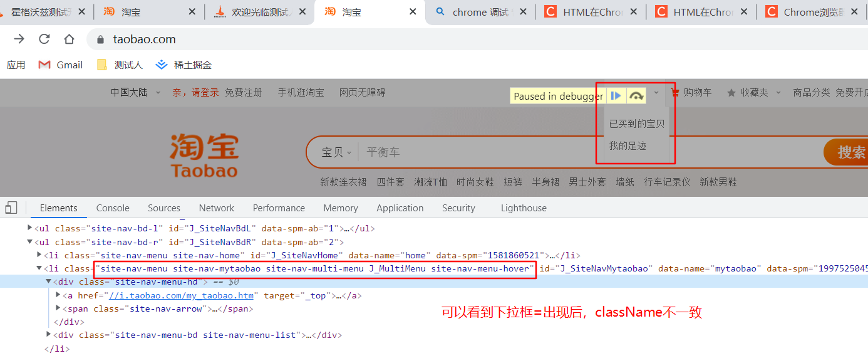The image size is (868, 358).
Task: Close the 欢迎光临测试 tab
Action: pyautogui.click(x=302, y=12)
